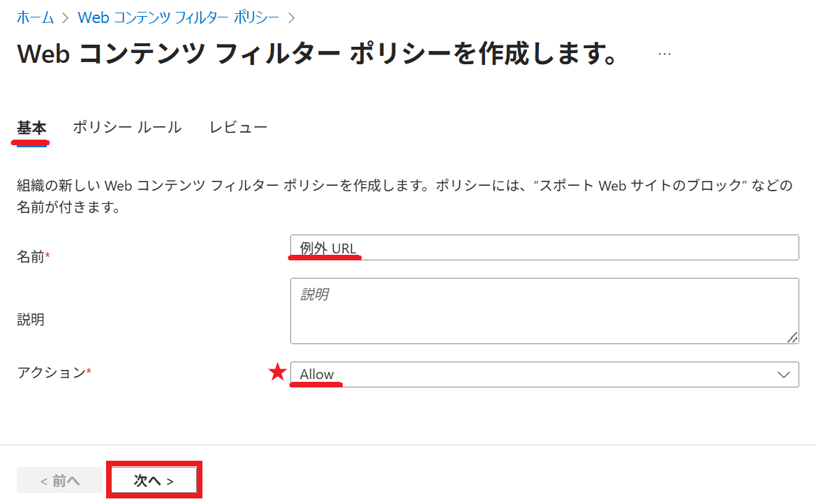This screenshot has width=816, height=504.
Task: Click the red star icon beside アクション dropdown
Action: 277,372
